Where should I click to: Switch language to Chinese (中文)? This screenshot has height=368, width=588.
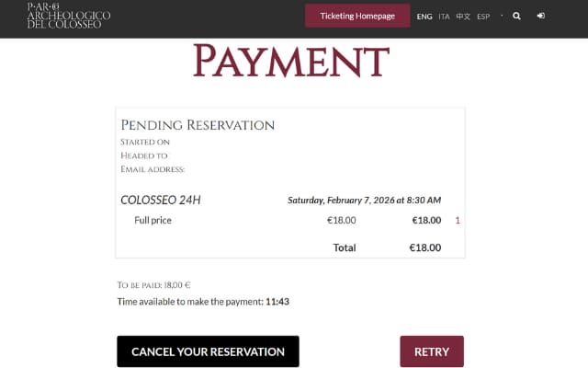[x=463, y=17]
